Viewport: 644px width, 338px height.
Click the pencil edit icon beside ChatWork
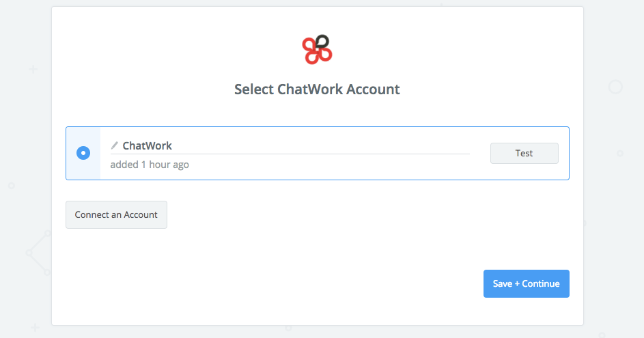[115, 145]
